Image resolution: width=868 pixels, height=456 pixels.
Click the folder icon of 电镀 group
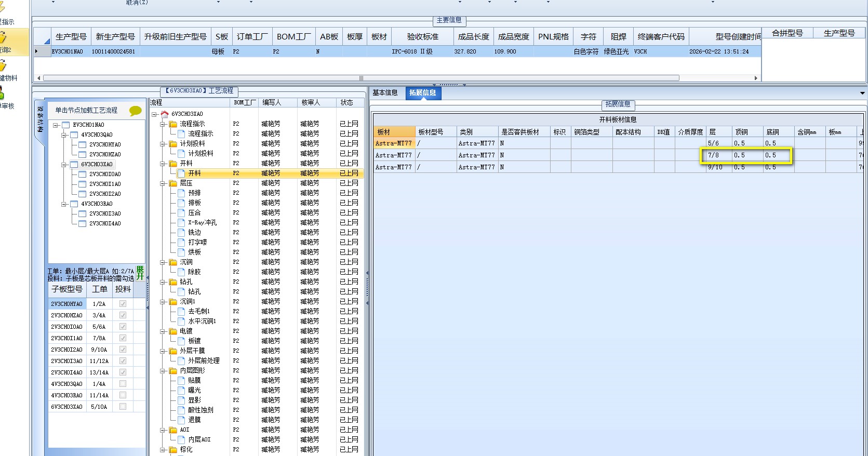coord(173,331)
